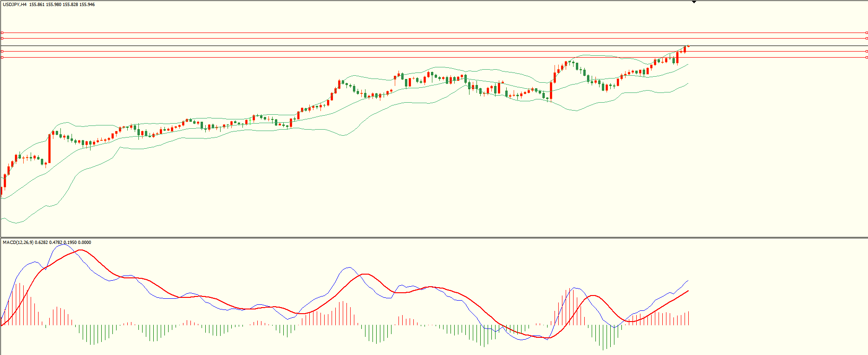Screen dimensions: 868x355
Task: Click right tip of red signal line
Action: pyautogui.click(x=688, y=291)
